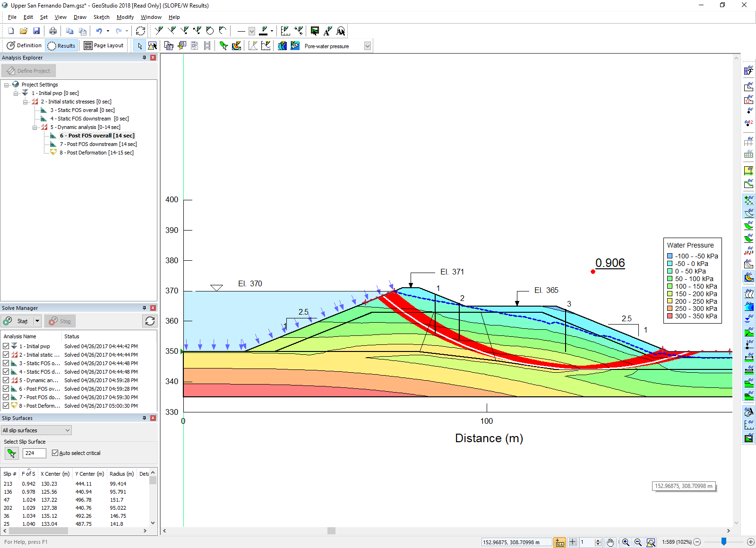Open the Pore-water pressure contour dropdown
This screenshot has height=548, width=756.
(367, 46)
